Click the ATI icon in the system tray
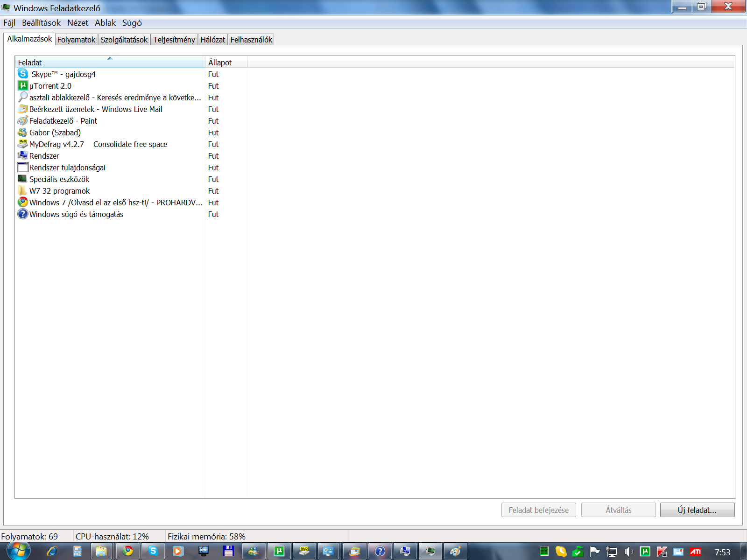 [696, 552]
